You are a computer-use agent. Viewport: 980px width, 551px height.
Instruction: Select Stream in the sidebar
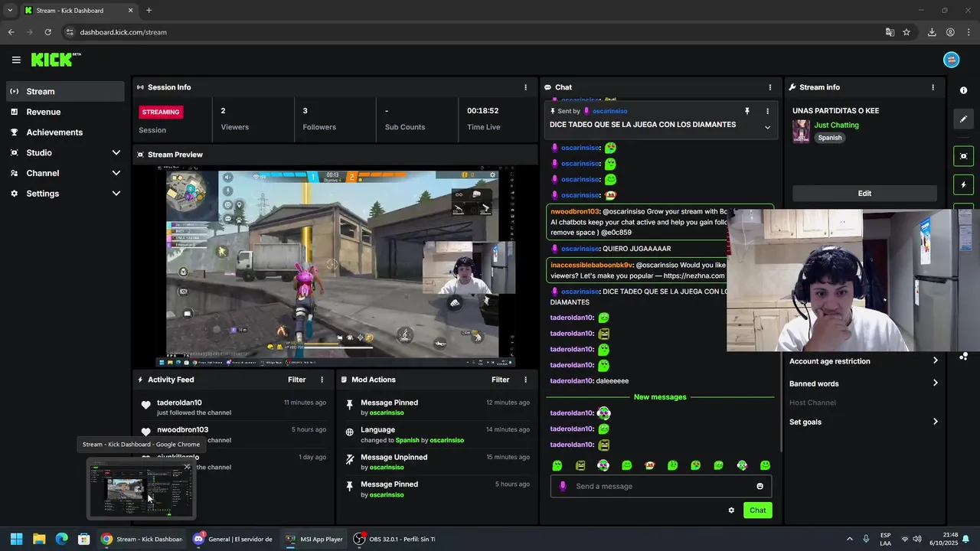point(64,91)
